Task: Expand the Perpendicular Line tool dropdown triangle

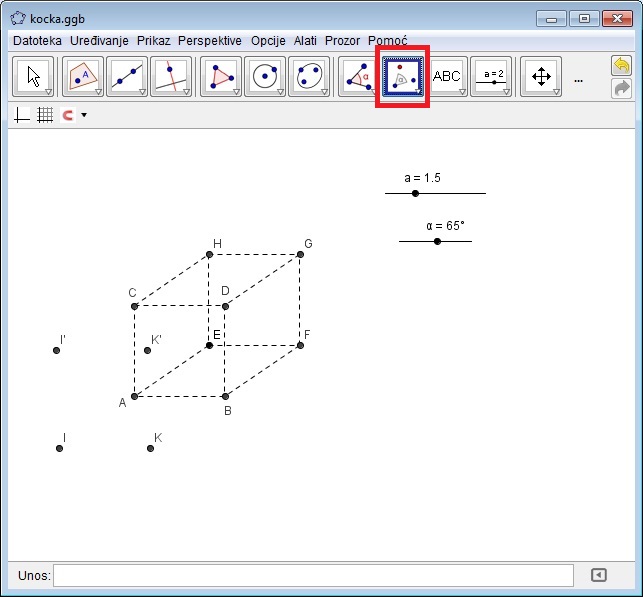Action: pyautogui.click(x=186, y=92)
